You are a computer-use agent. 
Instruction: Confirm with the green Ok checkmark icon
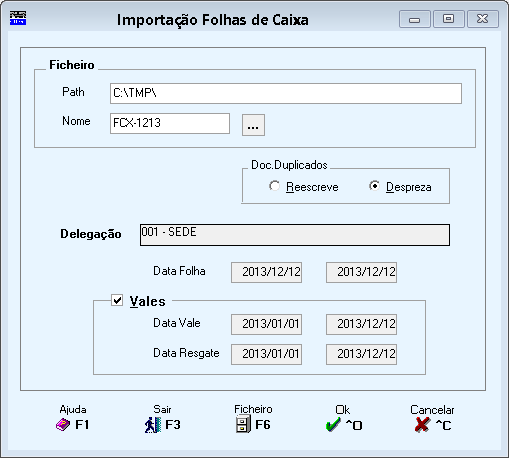point(333,425)
